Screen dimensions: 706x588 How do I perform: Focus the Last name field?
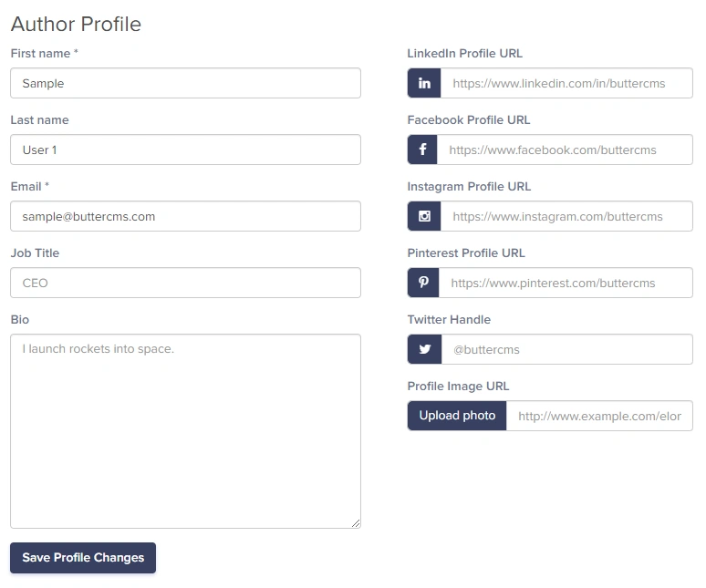coord(185,150)
